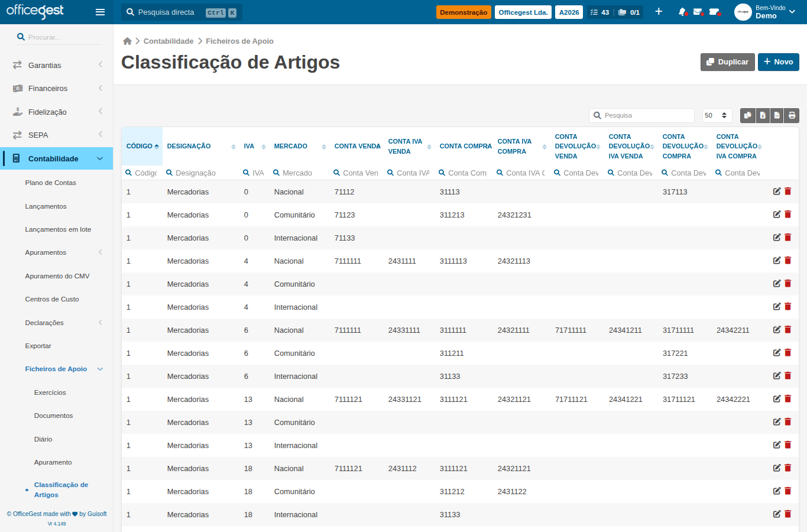Edit the Mercadorias IVA 0 Nacional row
Screen dimensions: 807x532
(777, 191)
